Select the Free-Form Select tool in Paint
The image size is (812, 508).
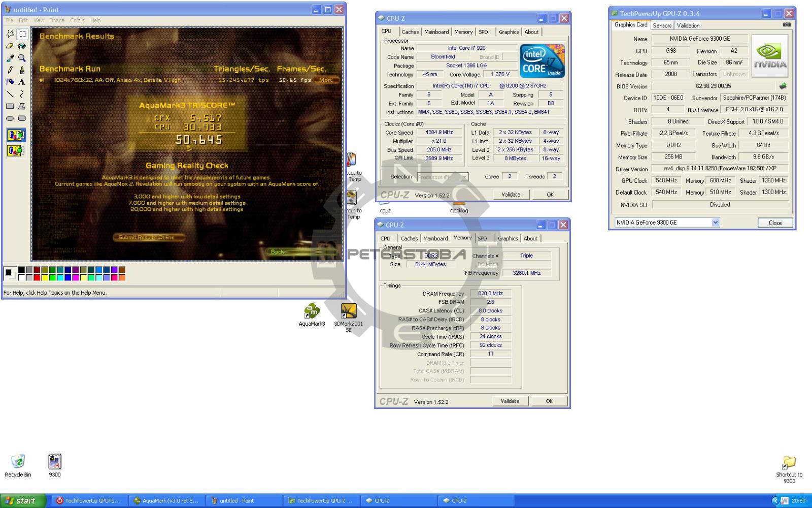[10, 34]
